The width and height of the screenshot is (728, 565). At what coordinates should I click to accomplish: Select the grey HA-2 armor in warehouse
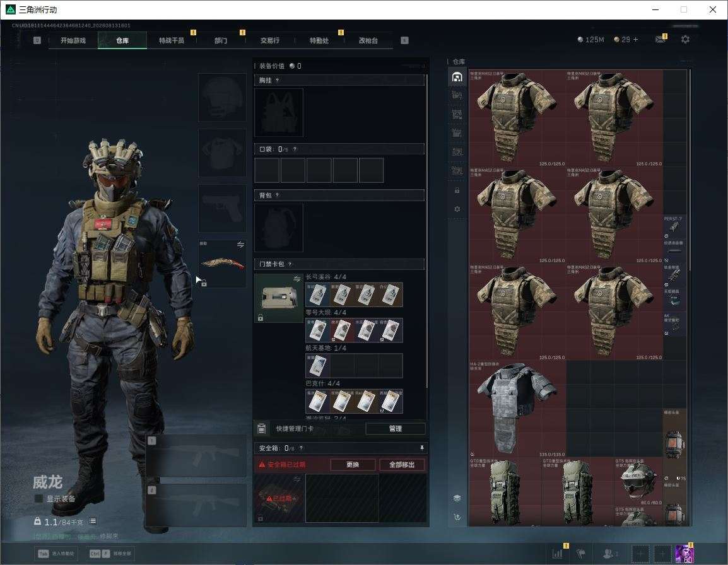click(517, 409)
